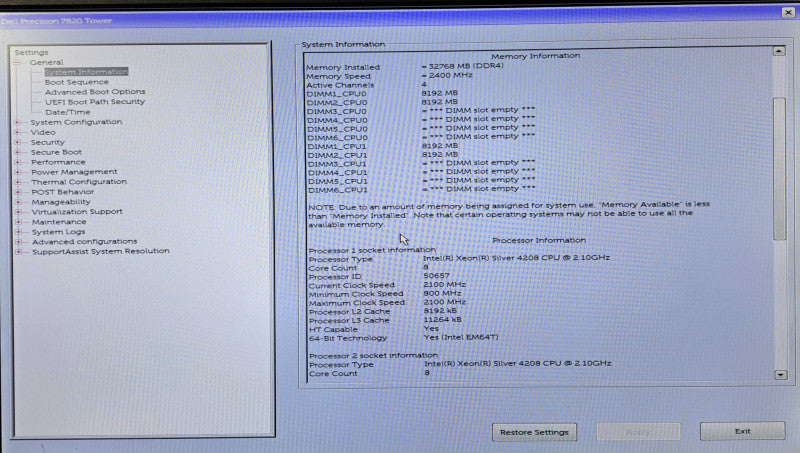Click the 64-Bit Technology row label
Image resolution: width=800 pixels, height=453 pixels.
click(x=348, y=338)
